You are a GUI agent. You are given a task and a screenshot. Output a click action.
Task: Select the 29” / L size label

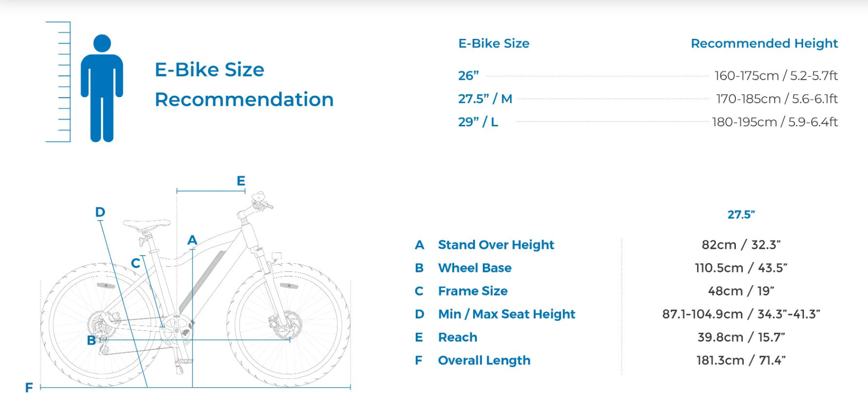click(x=478, y=122)
